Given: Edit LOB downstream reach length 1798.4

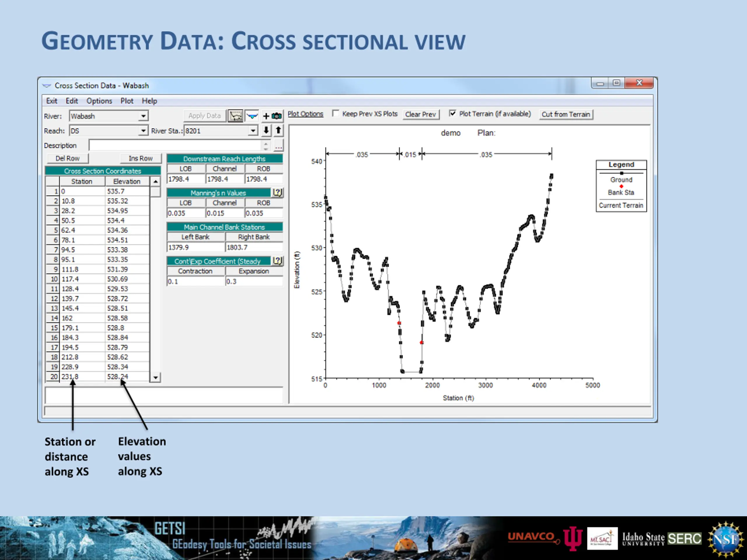Looking at the screenshot, I should pyautogui.click(x=186, y=179).
